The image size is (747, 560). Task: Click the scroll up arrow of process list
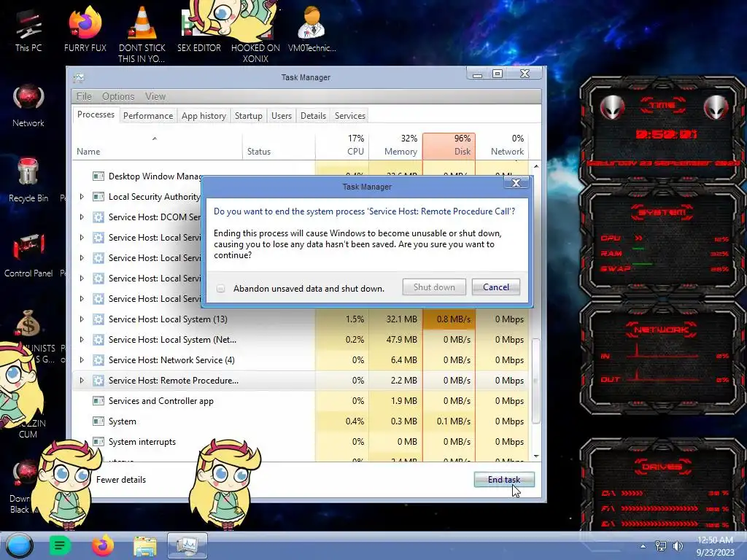[x=536, y=166]
